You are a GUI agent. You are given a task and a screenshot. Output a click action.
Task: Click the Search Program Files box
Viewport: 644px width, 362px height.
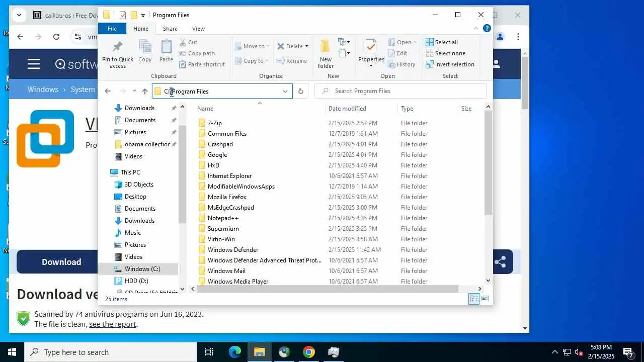coord(400,91)
